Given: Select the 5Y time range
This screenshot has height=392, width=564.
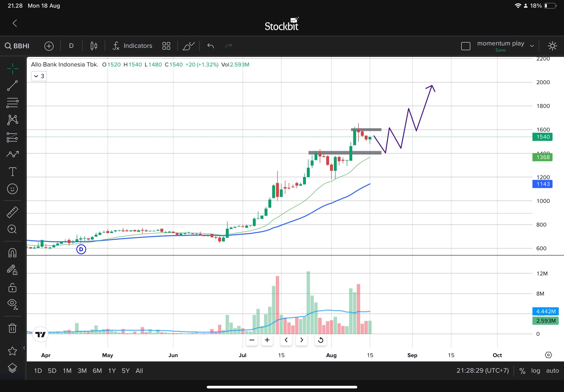Looking at the screenshot, I should [x=126, y=371].
